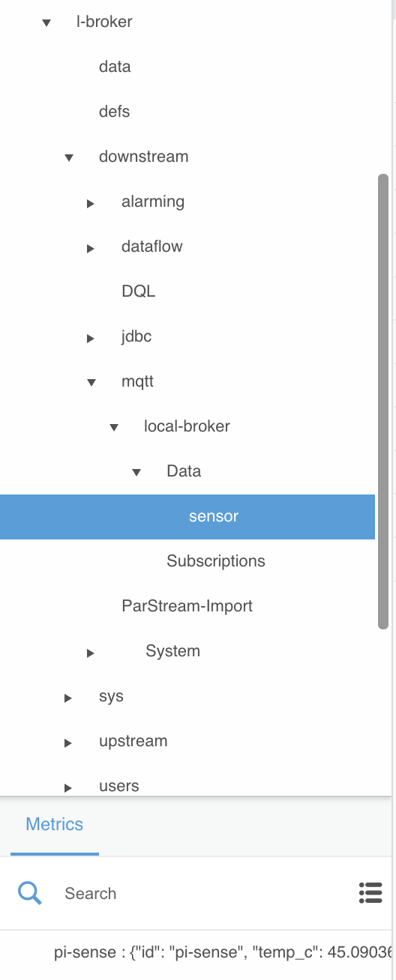The image size is (396, 980).
Task: Open the DQL tree item
Action: coord(139,291)
